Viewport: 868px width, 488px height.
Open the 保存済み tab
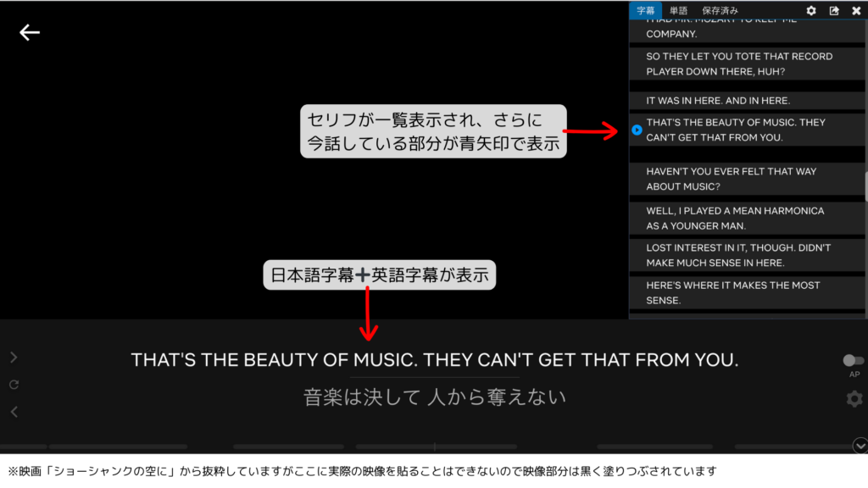click(x=720, y=10)
